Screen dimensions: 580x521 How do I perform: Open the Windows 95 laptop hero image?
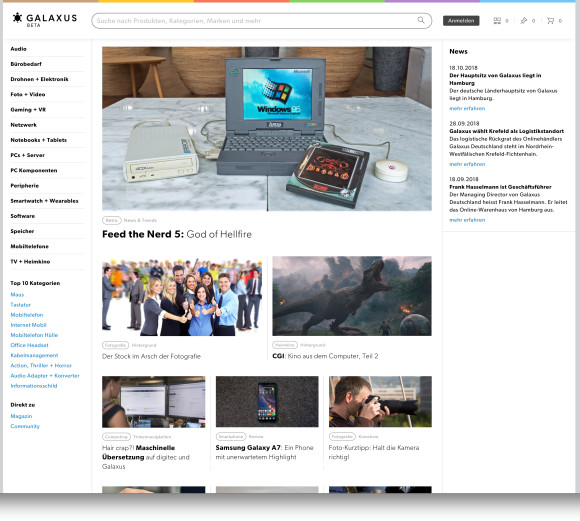(x=267, y=129)
